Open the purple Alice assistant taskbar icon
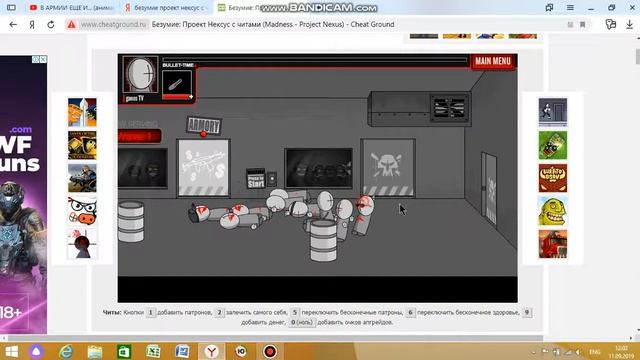 click(x=36, y=351)
